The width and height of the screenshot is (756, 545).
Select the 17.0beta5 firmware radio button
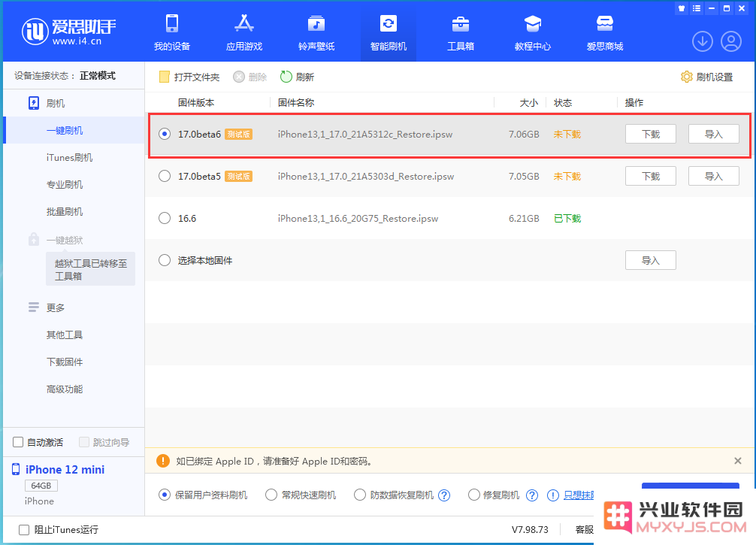pos(165,176)
